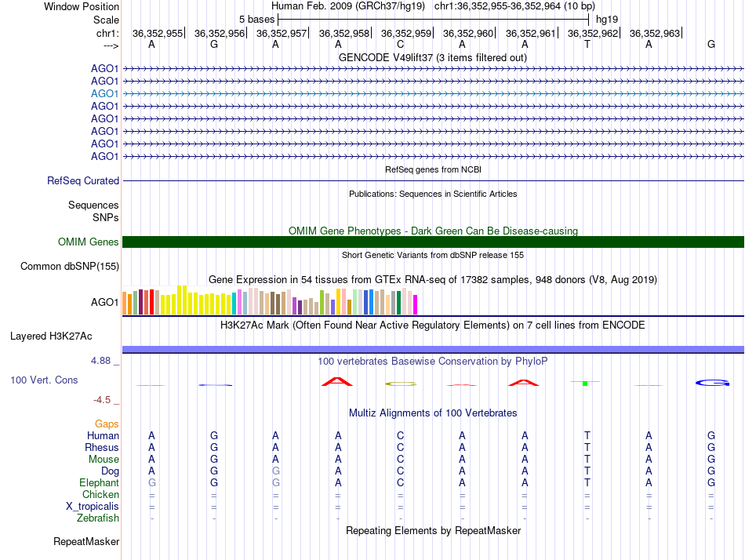Select the Rhesus species label
This screenshot has width=745, height=560.
[102, 447]
